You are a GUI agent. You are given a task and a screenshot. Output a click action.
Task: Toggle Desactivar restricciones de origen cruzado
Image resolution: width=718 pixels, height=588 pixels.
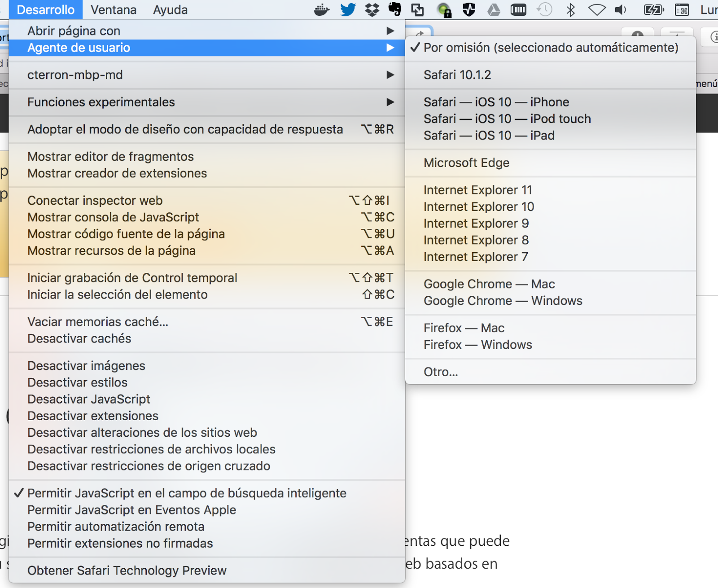[x=207, y=466]
